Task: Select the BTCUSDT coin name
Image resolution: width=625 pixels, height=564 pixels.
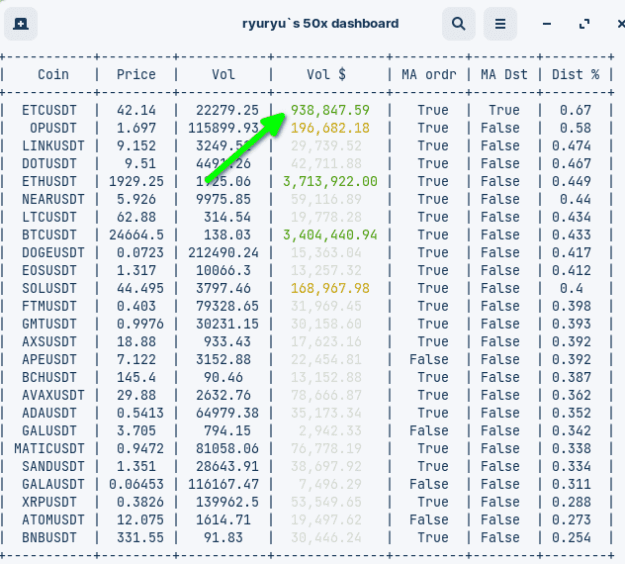Action: (49, 235)
